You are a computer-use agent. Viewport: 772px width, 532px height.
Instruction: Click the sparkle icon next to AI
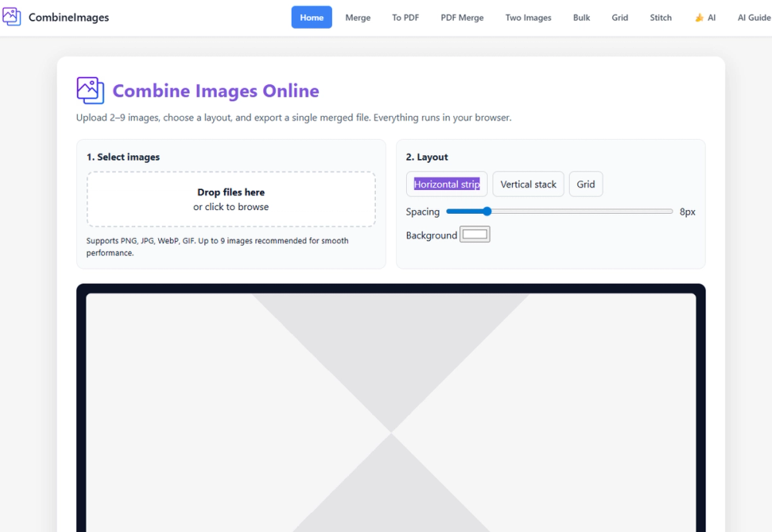(699, 18)
